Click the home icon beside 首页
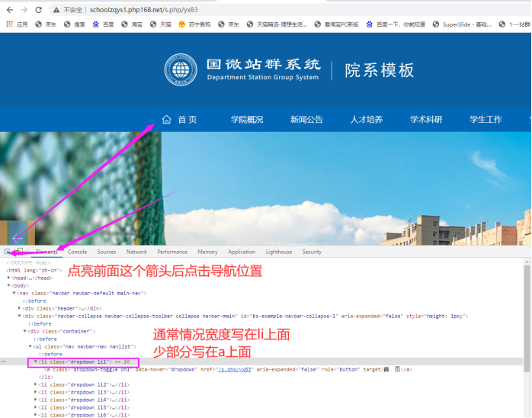 (x=166, y=119)
